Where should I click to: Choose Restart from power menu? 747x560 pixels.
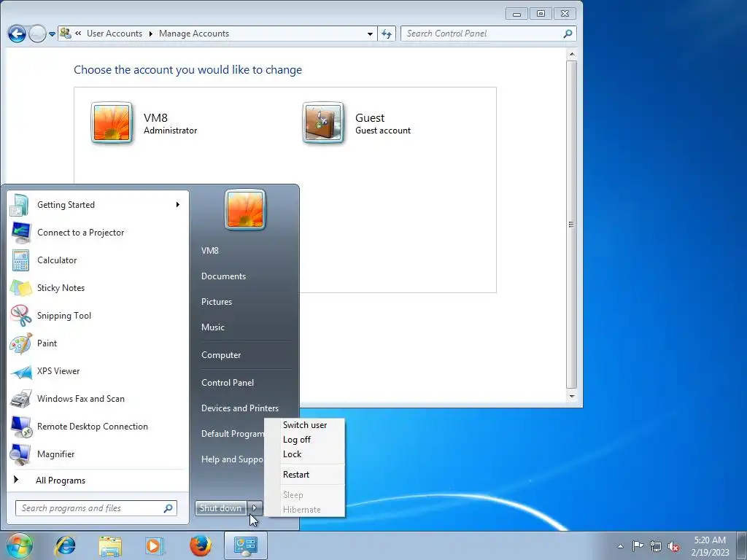point(296,475)
